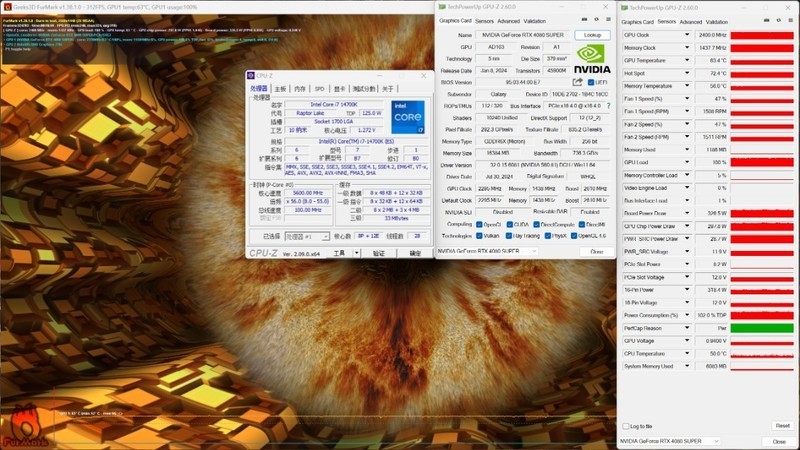Open the 关于 tab in CPU-Z
The width and height of the screenshot is (800, 450).
pyautogui.click(x=388, y=89)
